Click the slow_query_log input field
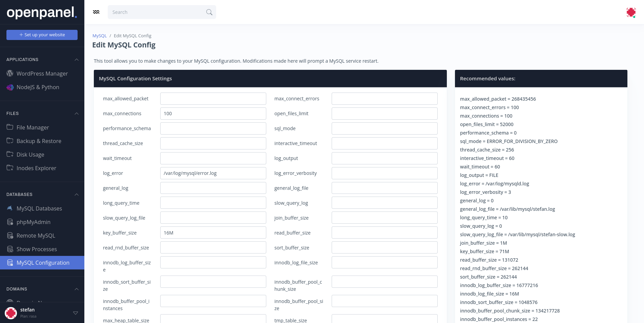This screenshot has height=323, width=644. tap(385, 203)
